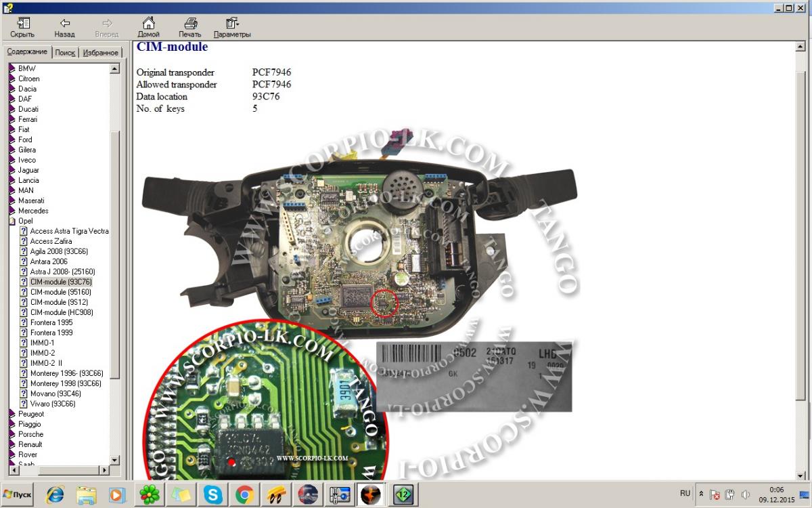Expand the Iveco book entry
The height and width of the screenshot is (508, 812).
tap(27, 160)
